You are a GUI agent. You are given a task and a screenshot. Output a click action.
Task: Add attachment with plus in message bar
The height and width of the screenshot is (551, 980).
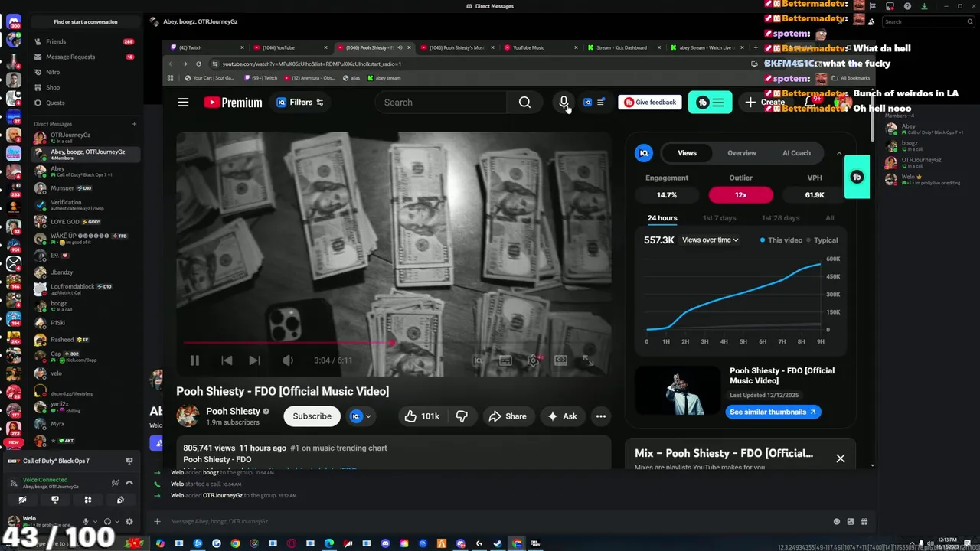[157, 521]
